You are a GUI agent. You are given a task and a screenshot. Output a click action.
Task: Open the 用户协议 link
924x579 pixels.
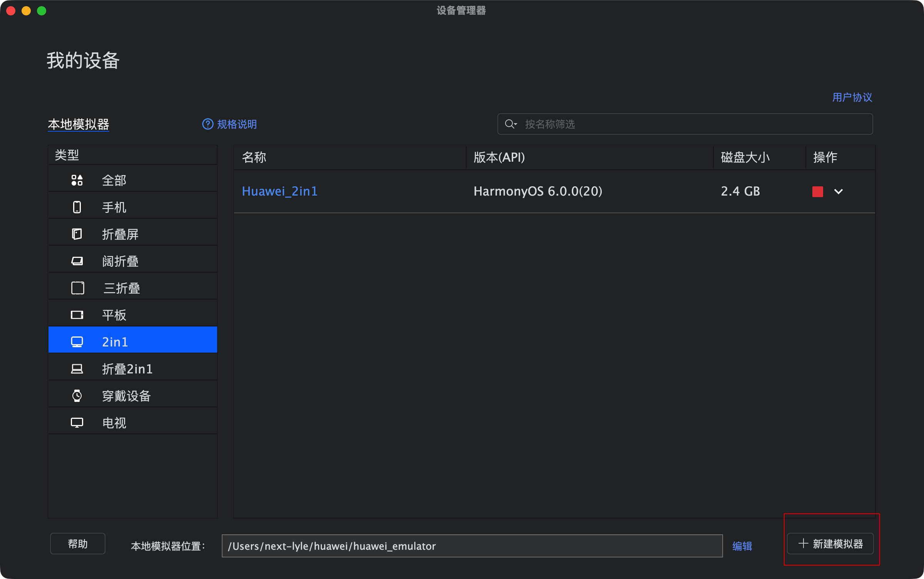click(x=852, y=97)
